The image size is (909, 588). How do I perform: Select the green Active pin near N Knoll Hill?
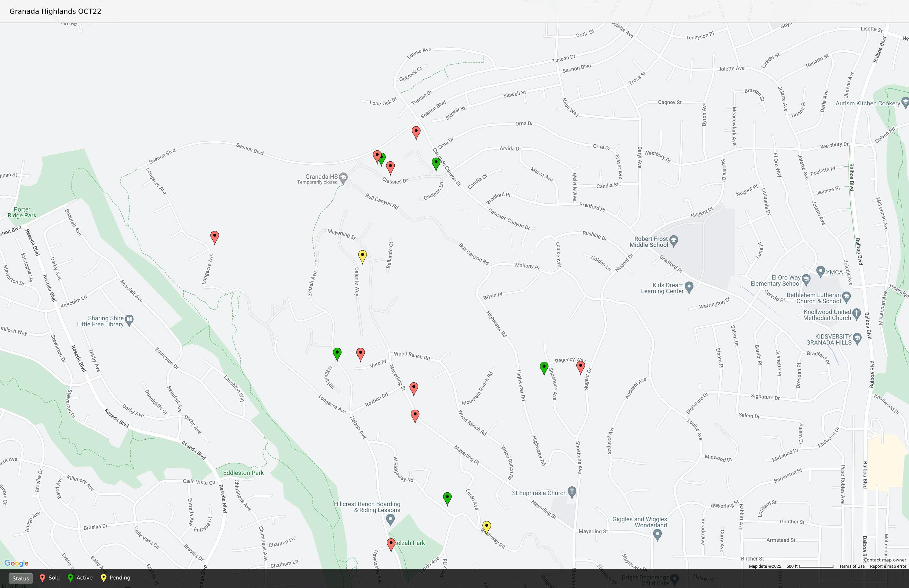point(337,353)
